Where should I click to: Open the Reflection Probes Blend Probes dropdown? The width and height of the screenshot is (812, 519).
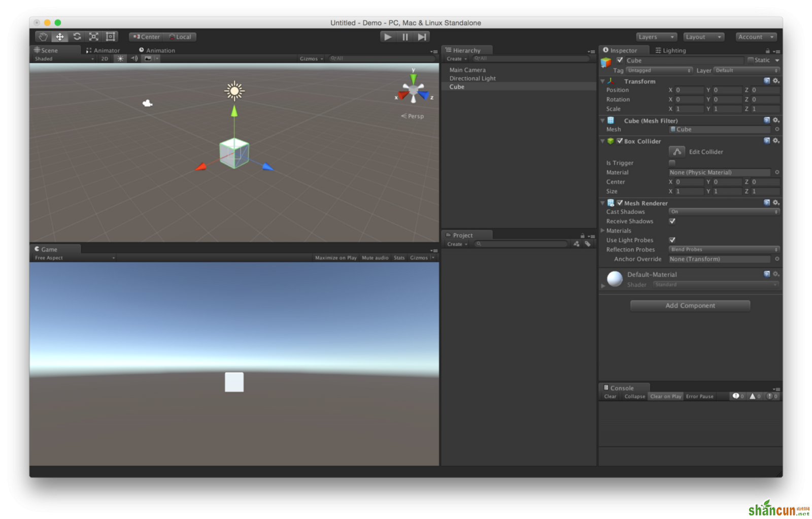pos(724,249)
